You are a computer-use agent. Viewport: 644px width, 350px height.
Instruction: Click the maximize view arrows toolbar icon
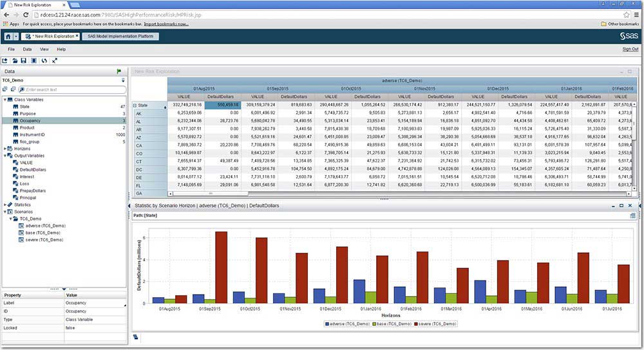[x=54, y=60]
